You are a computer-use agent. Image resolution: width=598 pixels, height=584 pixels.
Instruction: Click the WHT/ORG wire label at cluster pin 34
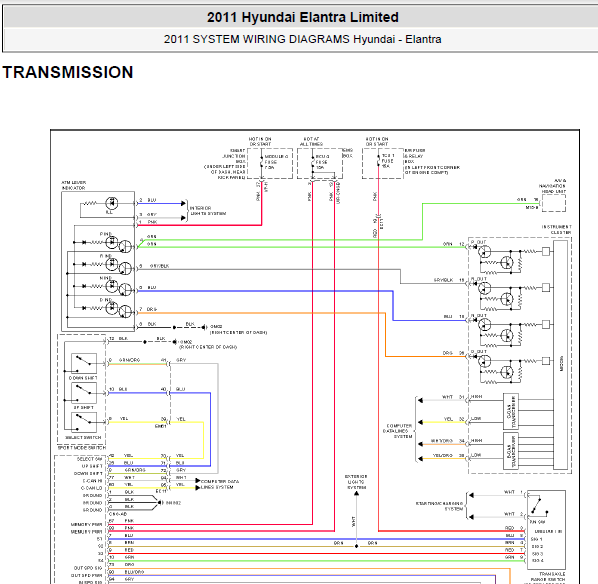pos(442,441)
